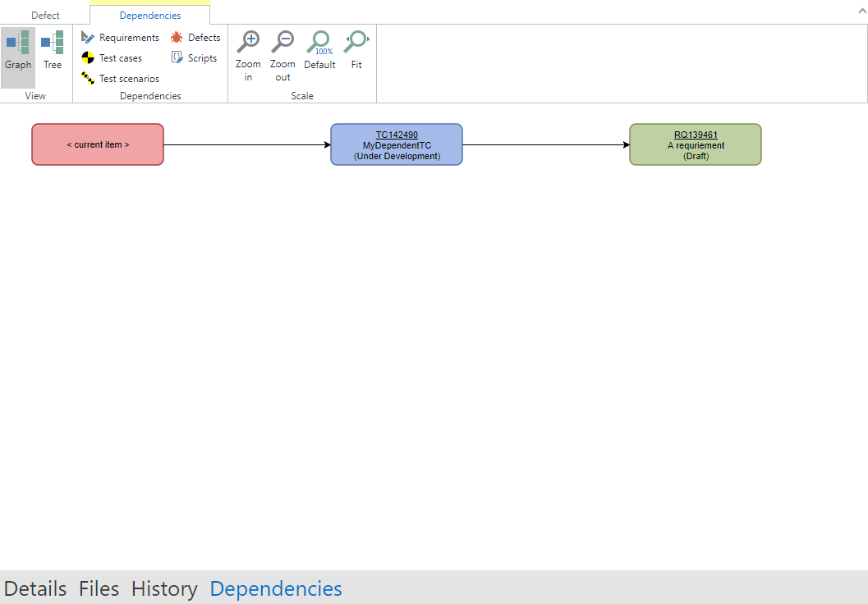The width and height of the screenshot is (868, 604).
Task: Open the Defect ribbon tab
Action: 45,16
